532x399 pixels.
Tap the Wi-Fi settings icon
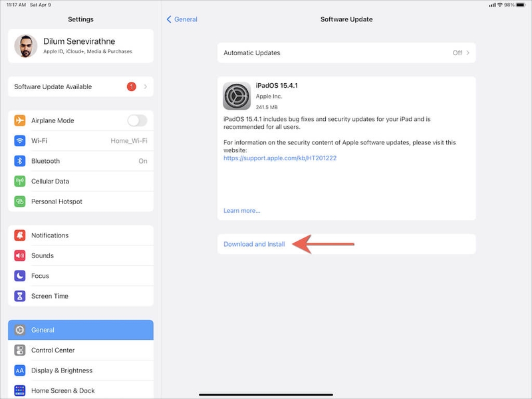click(20, 141)
